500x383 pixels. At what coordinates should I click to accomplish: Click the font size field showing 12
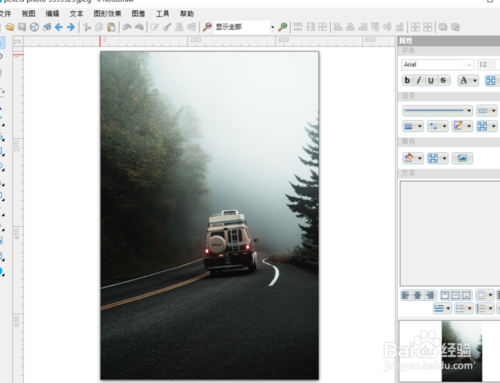(488, 65)
